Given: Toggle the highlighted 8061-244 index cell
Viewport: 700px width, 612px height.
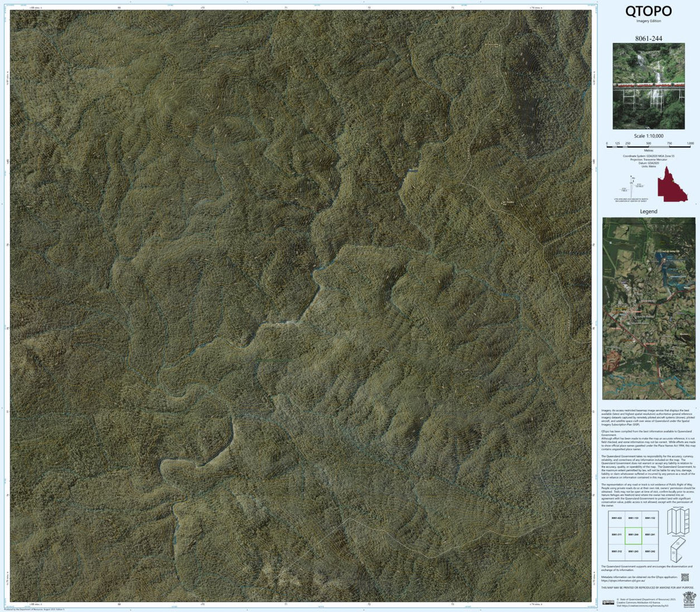Looking at the screenshot, I should tap(633, 534).
